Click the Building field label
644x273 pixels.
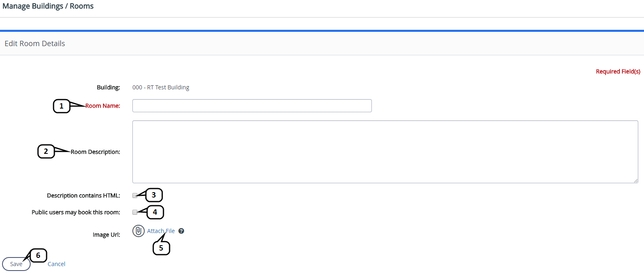108,87
